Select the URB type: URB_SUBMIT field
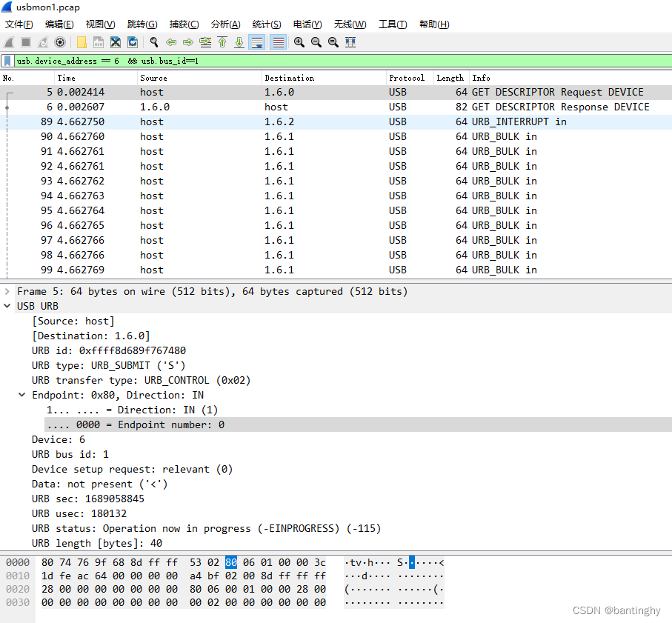This screenshot has width=672, height=623. point(108,365)
